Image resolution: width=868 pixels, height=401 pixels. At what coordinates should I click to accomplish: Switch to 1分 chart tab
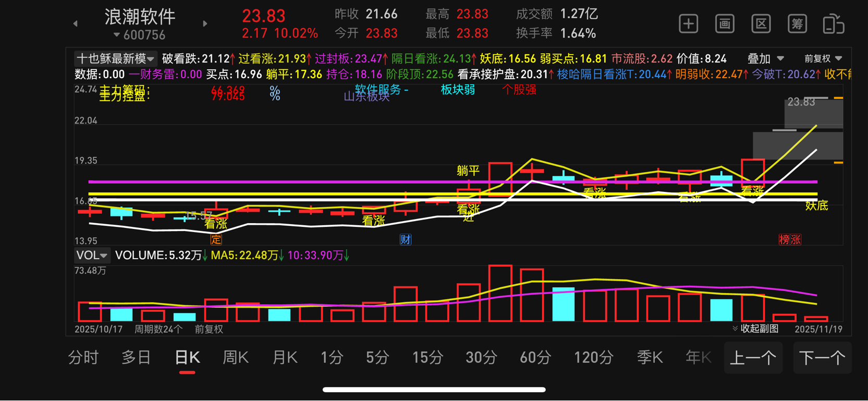click(x=332, y=358)
